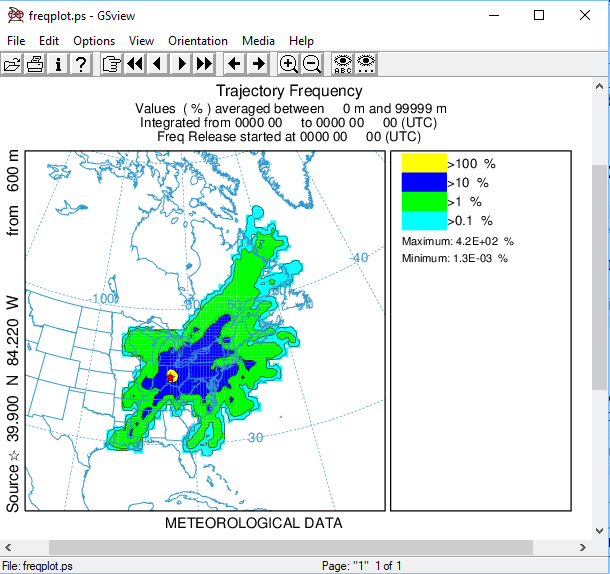Open the File menu
The height and width of the screenshot is (574, 610).
coord(16,41)
